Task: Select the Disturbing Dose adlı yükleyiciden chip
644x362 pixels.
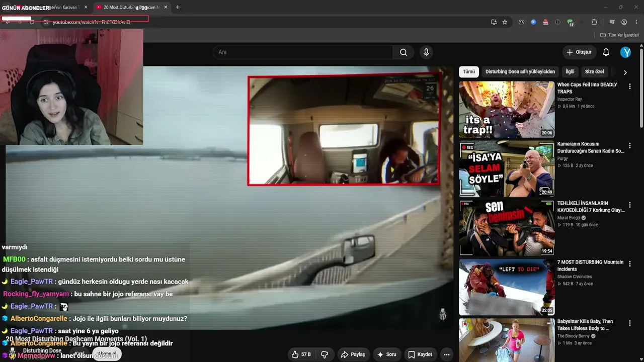Action: tap(520, 72)
